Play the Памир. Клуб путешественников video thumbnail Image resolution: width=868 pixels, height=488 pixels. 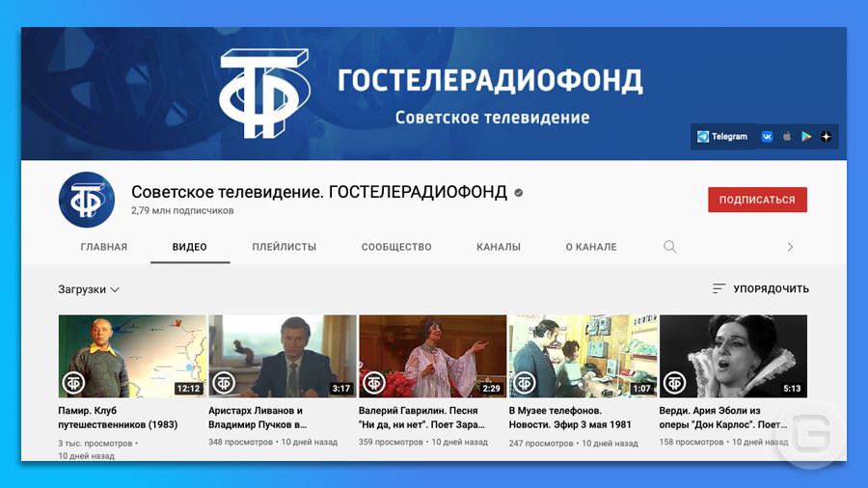[x=132, y=356]
